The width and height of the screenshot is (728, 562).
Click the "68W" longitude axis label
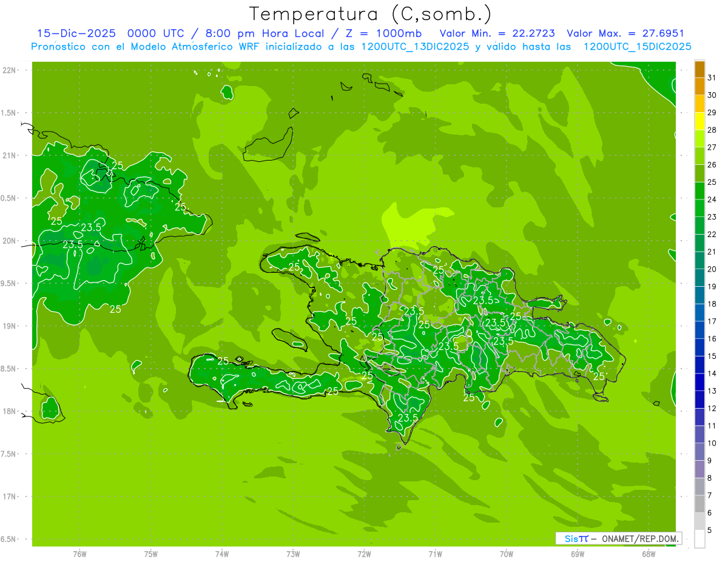648,554
